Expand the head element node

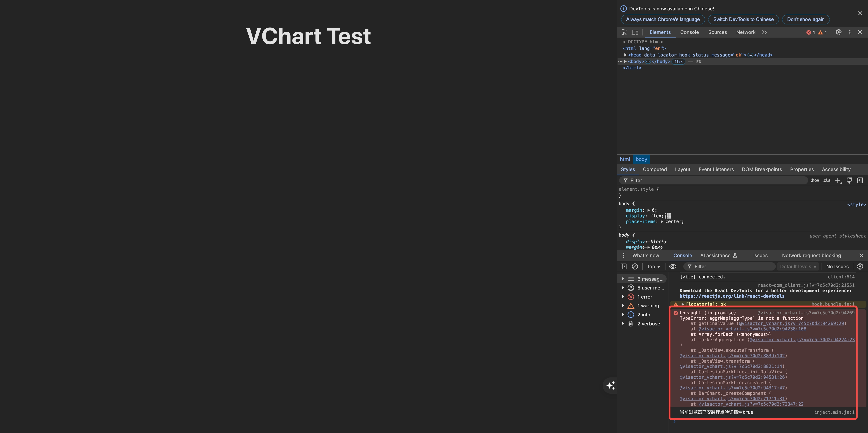(625, 55)
